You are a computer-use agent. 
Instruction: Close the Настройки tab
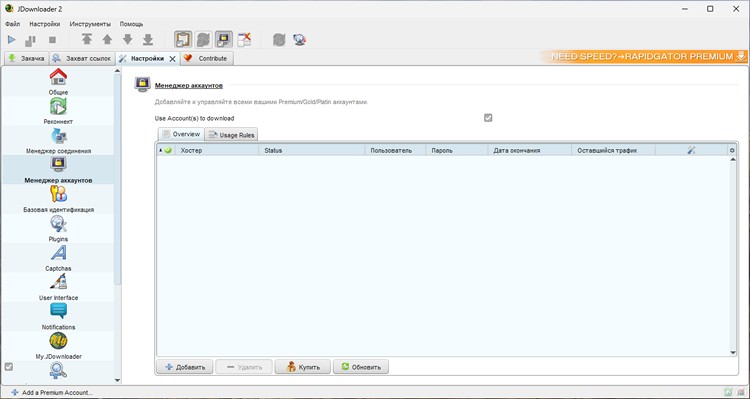pos(173,59)
